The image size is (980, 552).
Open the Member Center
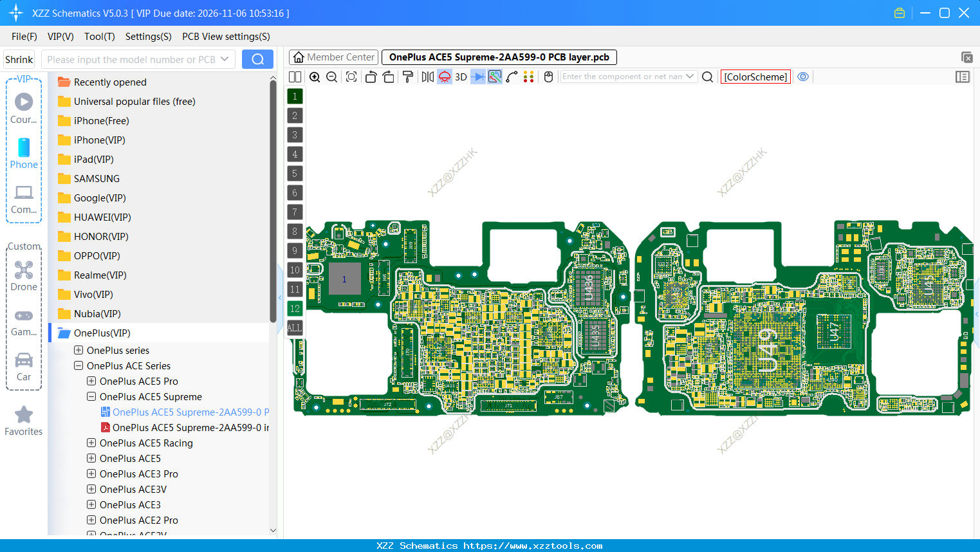pyautogui.click(x=333, y=57)
